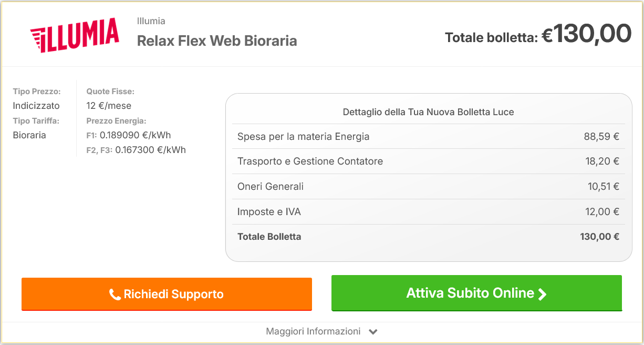Click the Dettaglio della Tua Nuova Bolletta heading
Screen dimensions: 644x345
coord(428,112)
